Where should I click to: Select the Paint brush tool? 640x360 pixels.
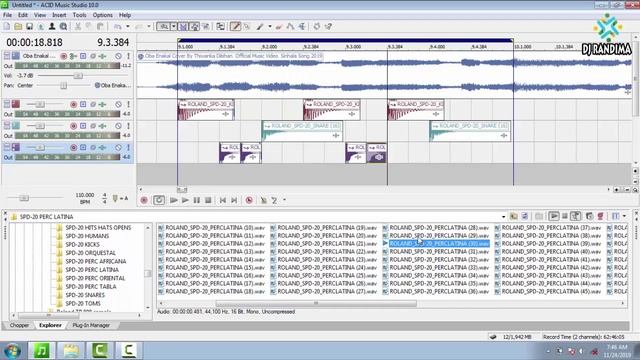tap(260, 27)
